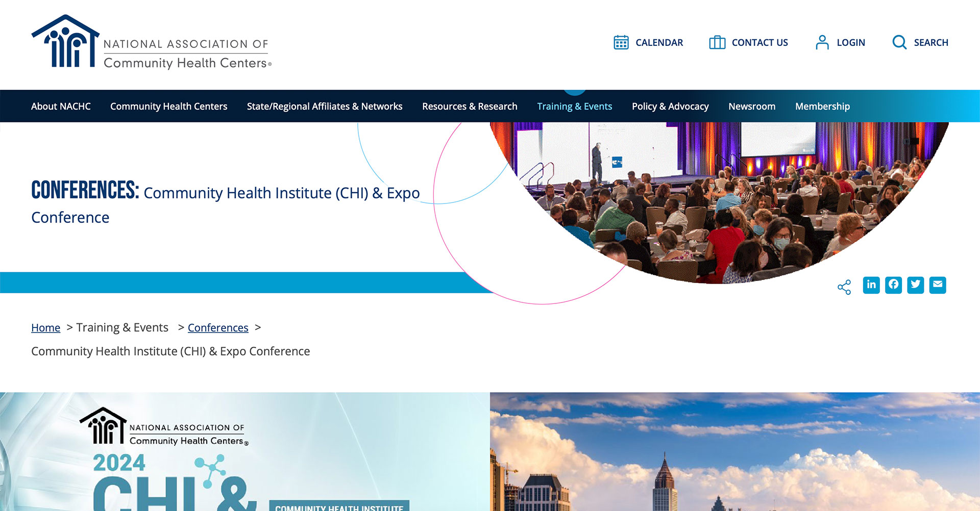Go to Home breadcrumb link
Screen dimensions: 980x511
tap(45, 328)
